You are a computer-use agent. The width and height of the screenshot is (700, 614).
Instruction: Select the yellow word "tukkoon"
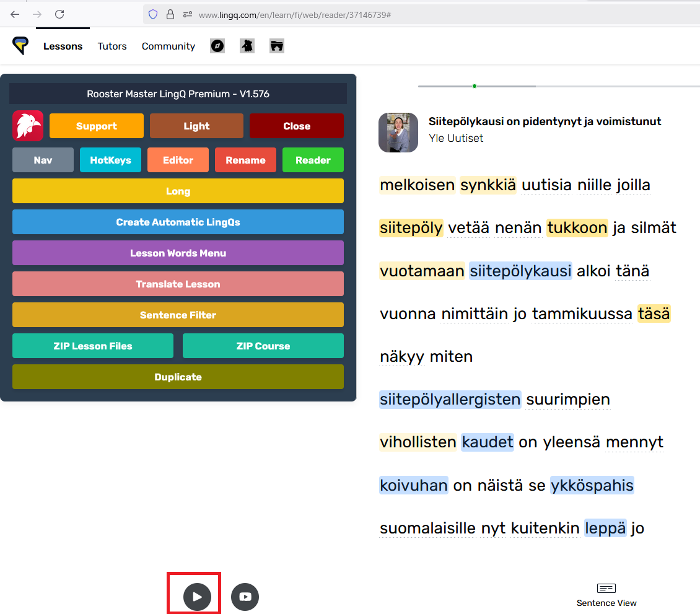click(577, 228)
